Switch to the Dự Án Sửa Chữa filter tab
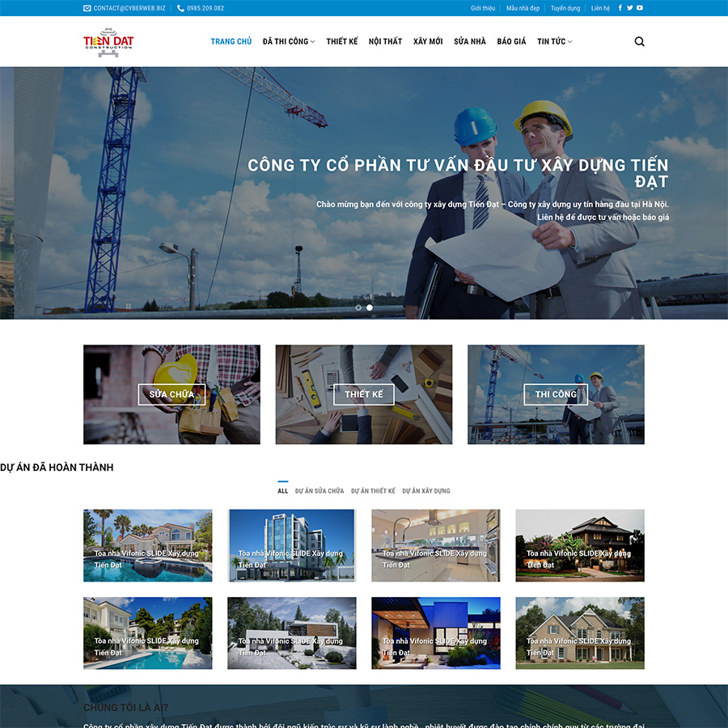The image size is (728, 728). [x=320, y=491]
